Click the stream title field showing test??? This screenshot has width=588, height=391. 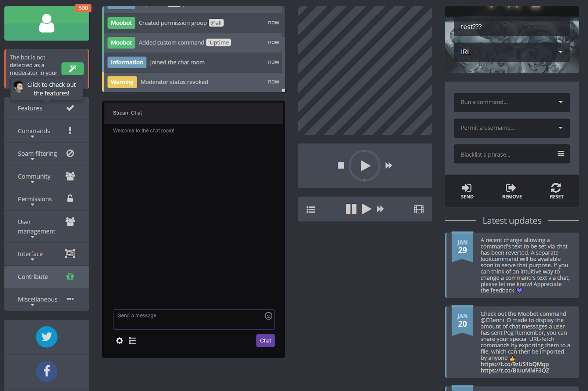point(512,27)
